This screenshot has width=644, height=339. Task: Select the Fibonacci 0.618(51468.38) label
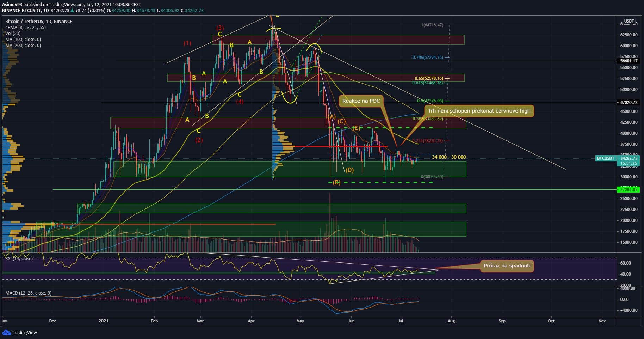428,83
